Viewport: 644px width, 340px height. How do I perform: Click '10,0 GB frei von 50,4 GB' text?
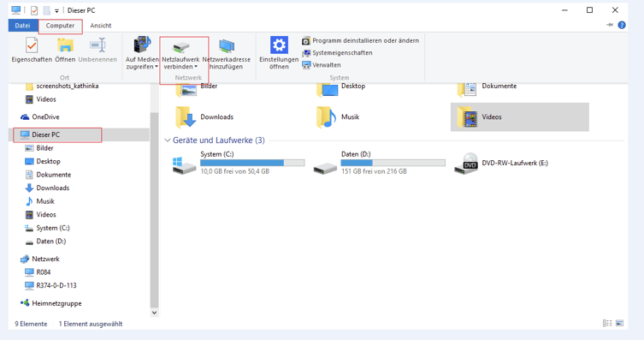pyautogui.click(x=235, y=171)
